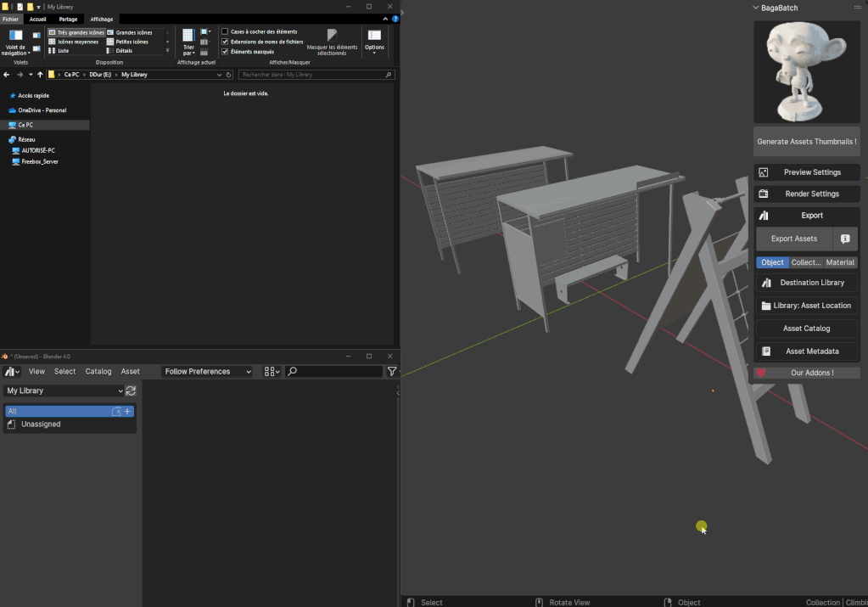Go forward in File Explorer
Image resolution: width=868 pixels, height=607 pixels.
pyautogui.click(x=20, y=75)
